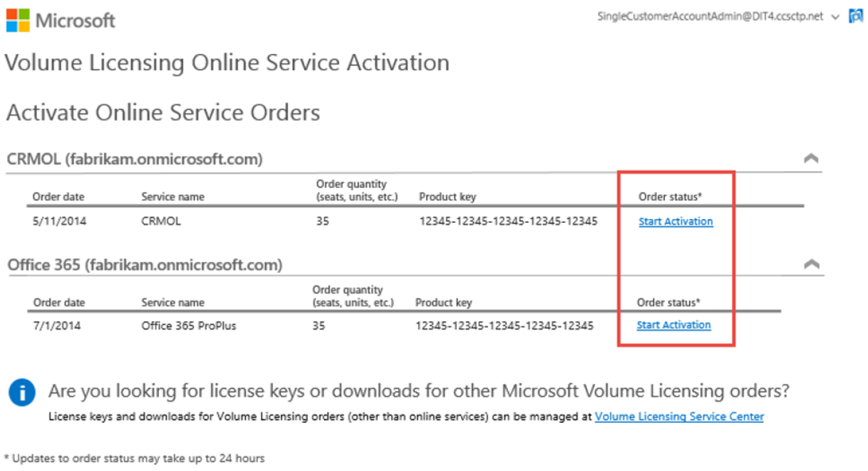Open the Volume Licensing Service Center link
The image size is (868, 471).
pyautogui.click(x=679, y=417)
